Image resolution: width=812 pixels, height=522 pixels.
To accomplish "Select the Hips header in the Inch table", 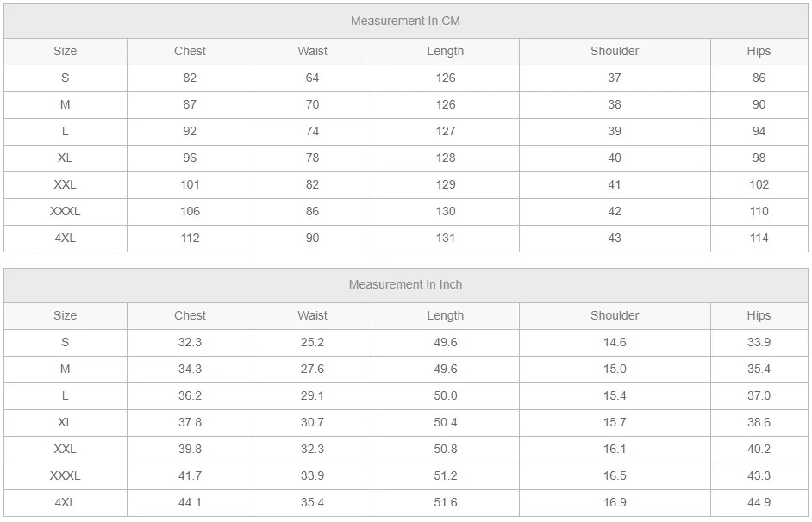I will [759, 315].
